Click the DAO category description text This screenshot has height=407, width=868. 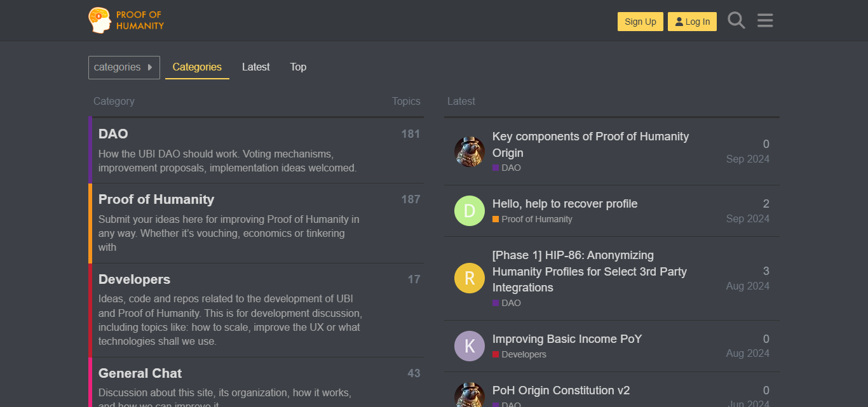[227, 161]
